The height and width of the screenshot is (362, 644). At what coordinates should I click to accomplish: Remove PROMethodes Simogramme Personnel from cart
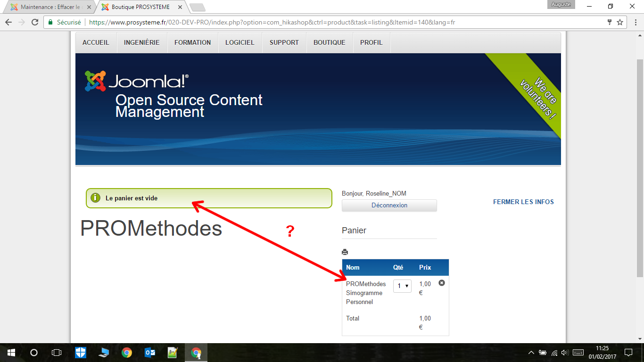tap(442, 283)
